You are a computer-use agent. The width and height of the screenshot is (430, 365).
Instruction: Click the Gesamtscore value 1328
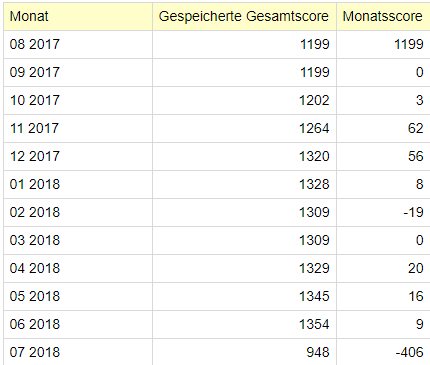314,184
